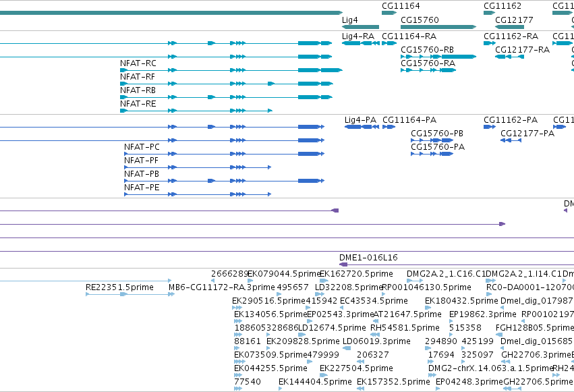The image size is (574, 392).
Task: Select the RH54581.5prime EST label
Action: point(405,328)
